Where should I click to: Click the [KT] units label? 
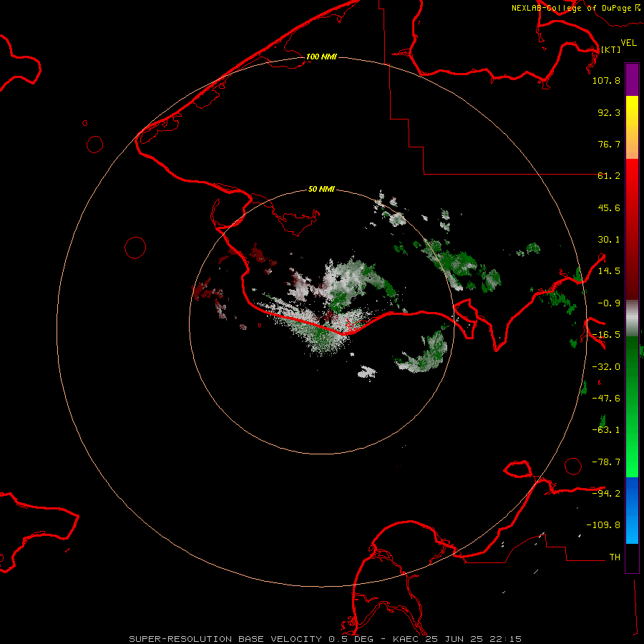coord(611,49)
